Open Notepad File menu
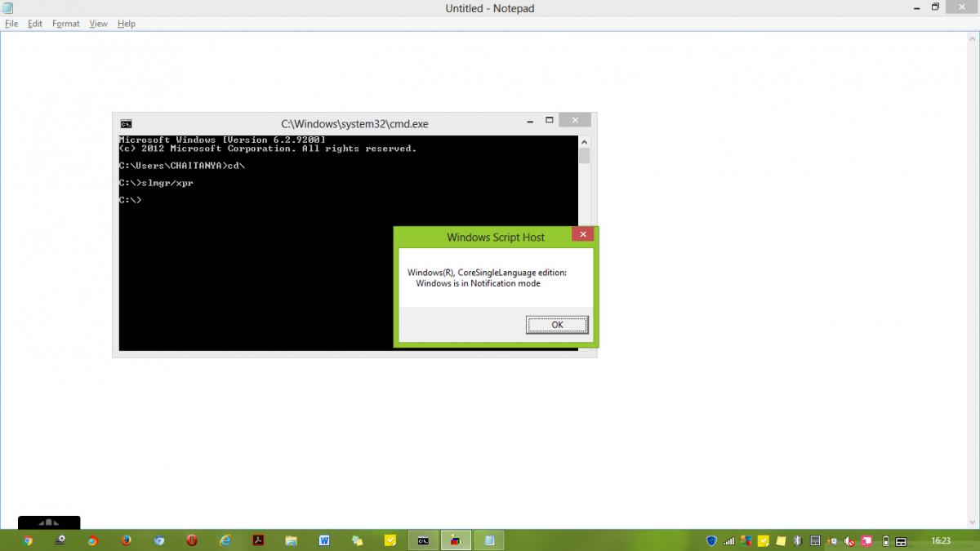This screenshot has height=551, width=980. [x=11, y=24]
